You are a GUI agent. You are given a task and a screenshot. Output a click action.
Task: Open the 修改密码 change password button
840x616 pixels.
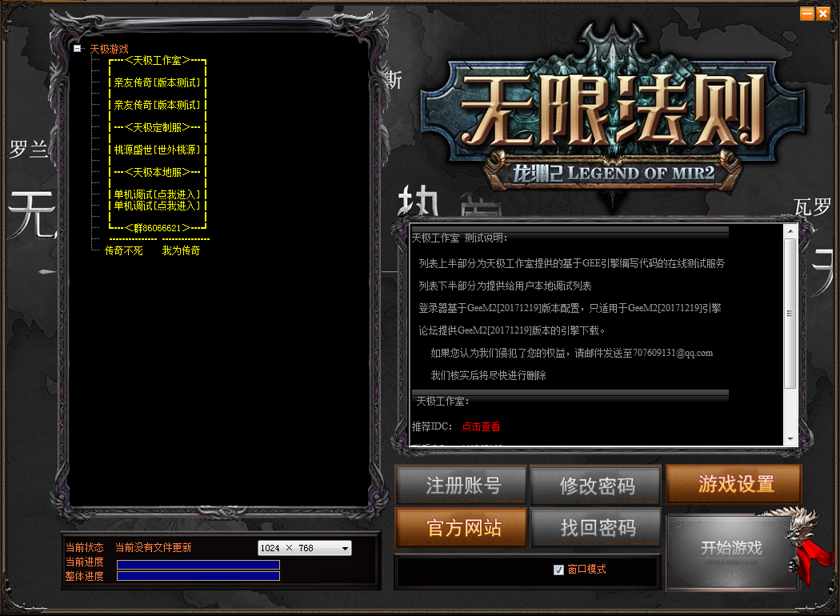point(596,486)
